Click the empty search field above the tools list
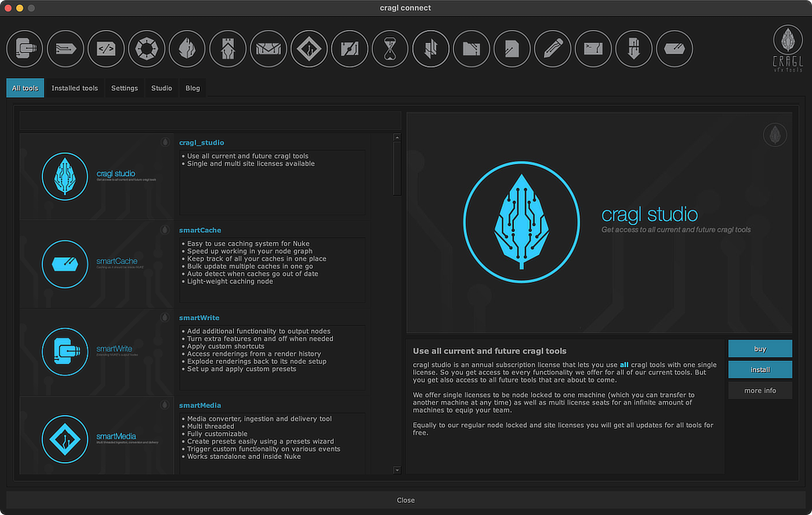Image resolution: width=812 pixels, height=515 pixels. [x=209, y=122]
